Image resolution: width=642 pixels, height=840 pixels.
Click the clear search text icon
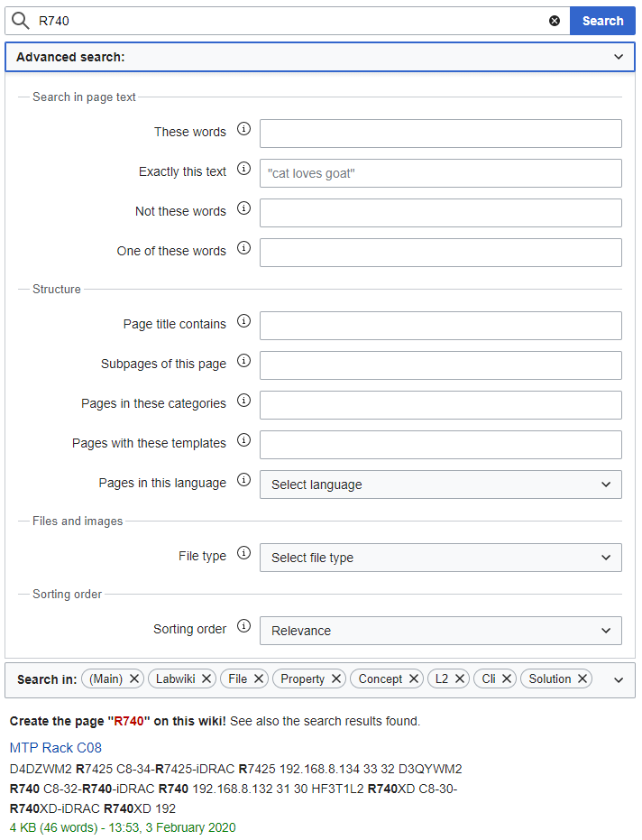coord(555,21)
